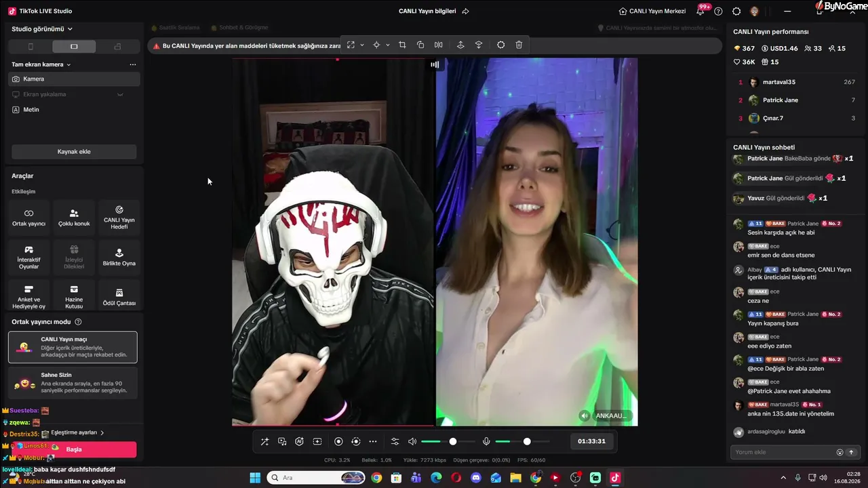Open İnteraktif Oyunlar tool
The width and height of the screenshot is (868, 488).
28,258
